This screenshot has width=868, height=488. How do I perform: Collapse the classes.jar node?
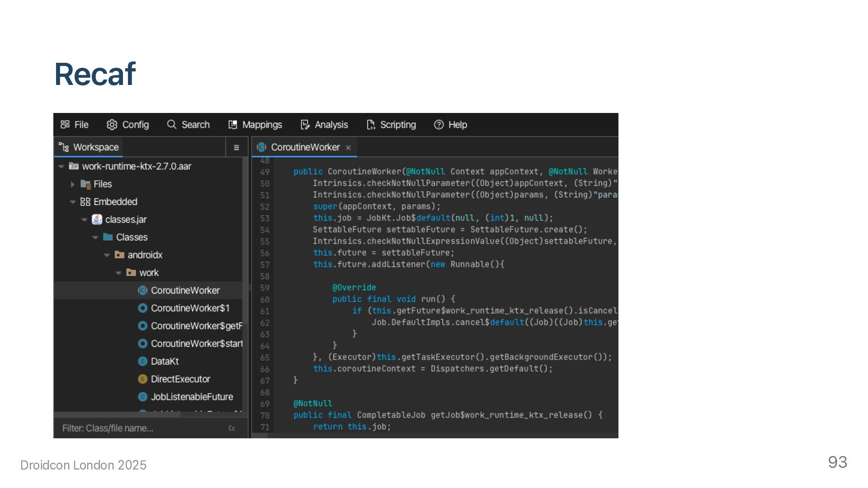click(x=84, y=220)
